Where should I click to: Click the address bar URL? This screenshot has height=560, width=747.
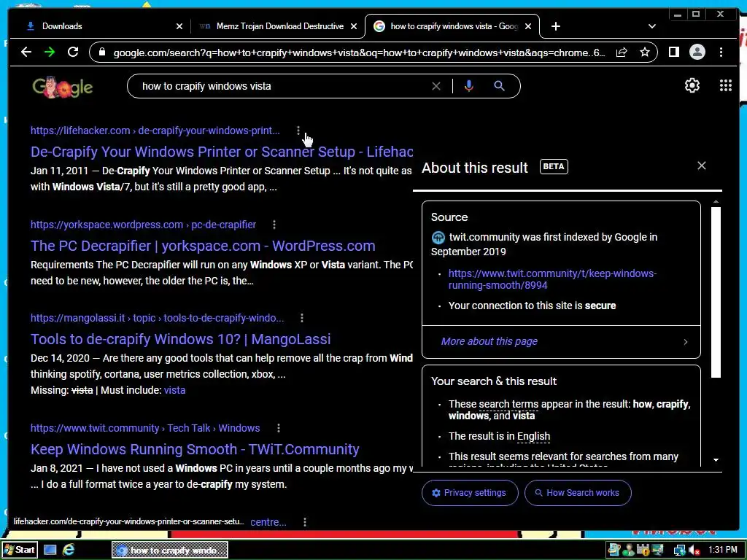tap(359, 52)
